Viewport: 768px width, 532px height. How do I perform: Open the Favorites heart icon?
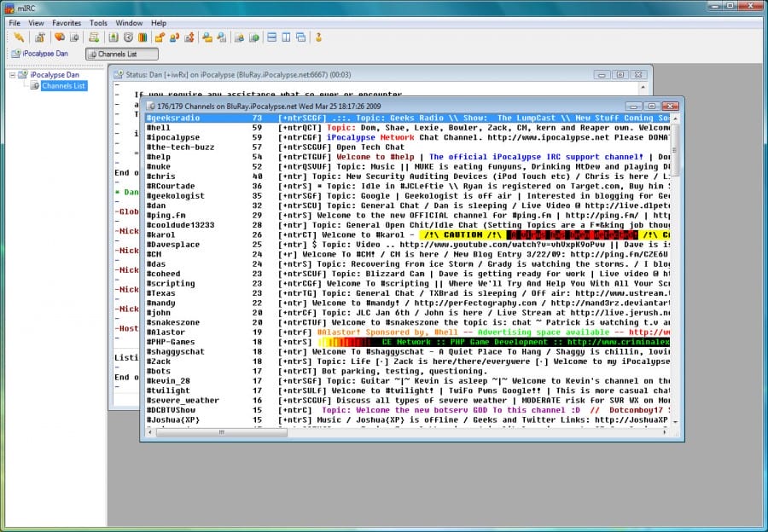click(x=59, y=38)
